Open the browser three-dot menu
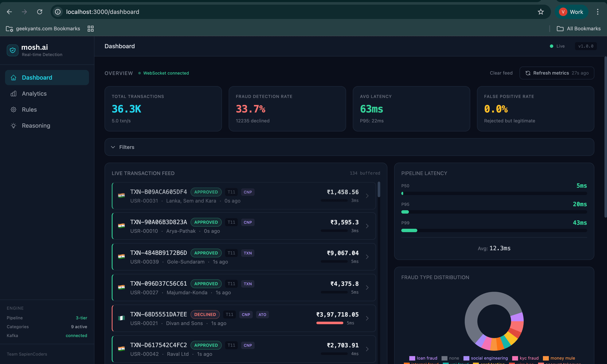This screenshot has height=364, width=607. (x=598, y=12)
